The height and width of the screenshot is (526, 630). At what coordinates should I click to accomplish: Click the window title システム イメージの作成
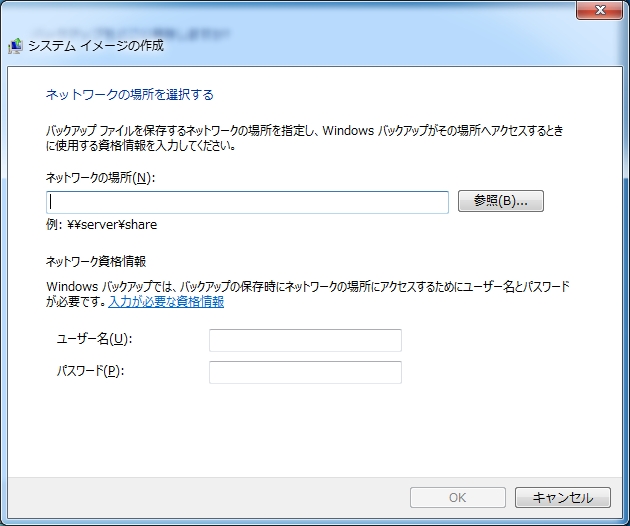96,46
